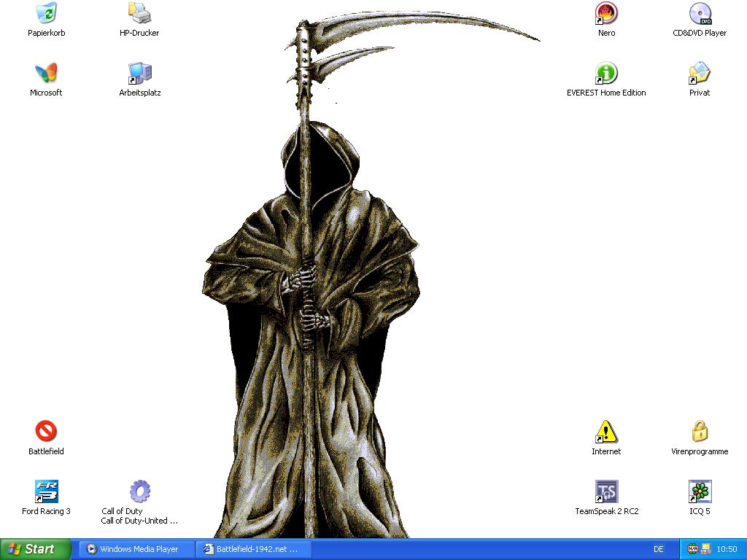The width and height of the screenshot is (747, 560).
Task: Open the Internet shortcut with warning sign
Action: click(606, 432)
